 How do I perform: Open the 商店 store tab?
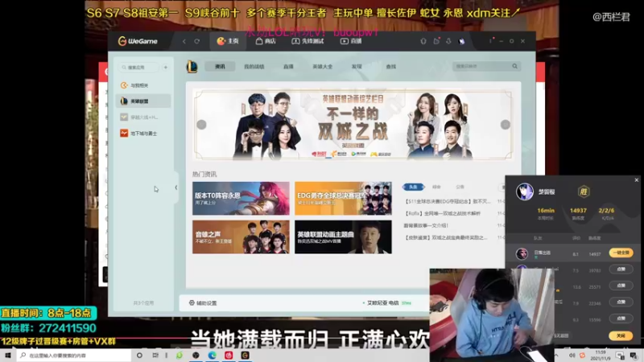(266, 41)
